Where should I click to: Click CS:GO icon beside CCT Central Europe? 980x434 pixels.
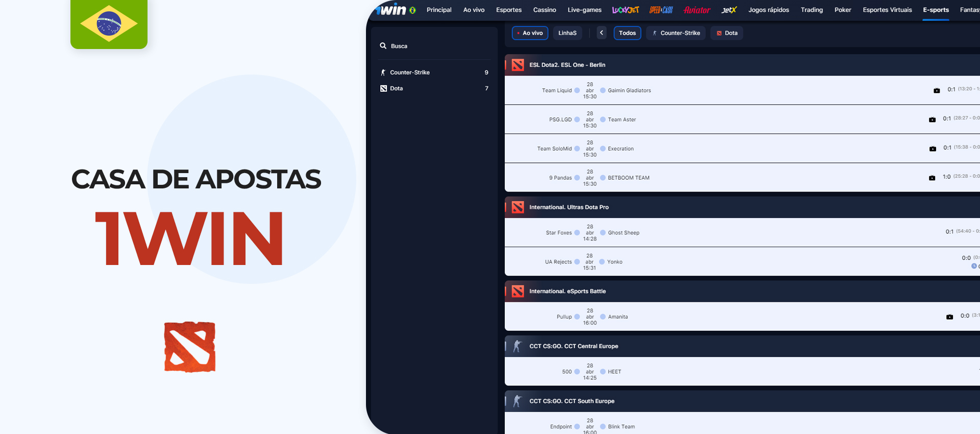tap(518, 346)
